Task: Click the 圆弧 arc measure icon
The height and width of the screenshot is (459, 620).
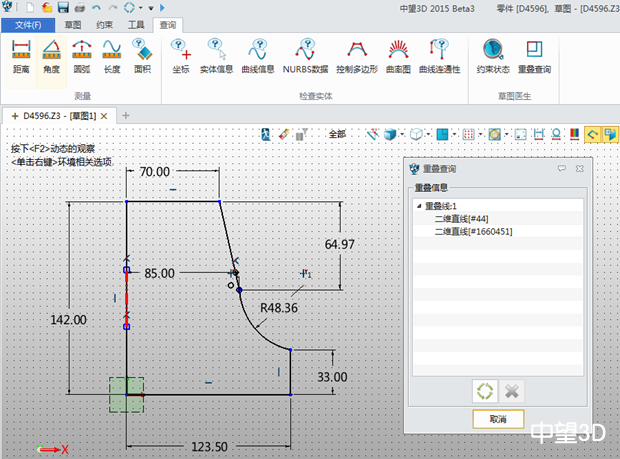Action: pyautogui.click(x=82, y=56)
